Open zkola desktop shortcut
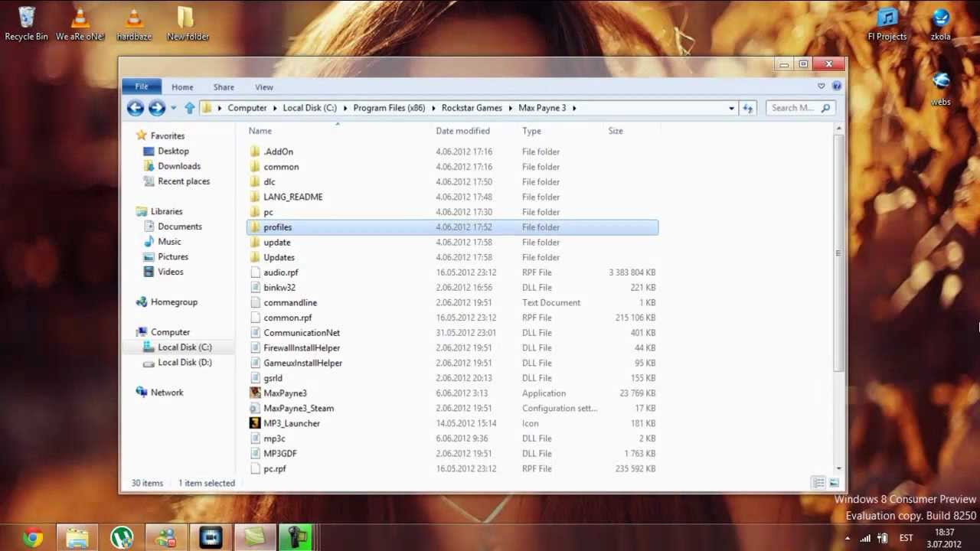This screenshot has height=551, width=980. (941, 23)
